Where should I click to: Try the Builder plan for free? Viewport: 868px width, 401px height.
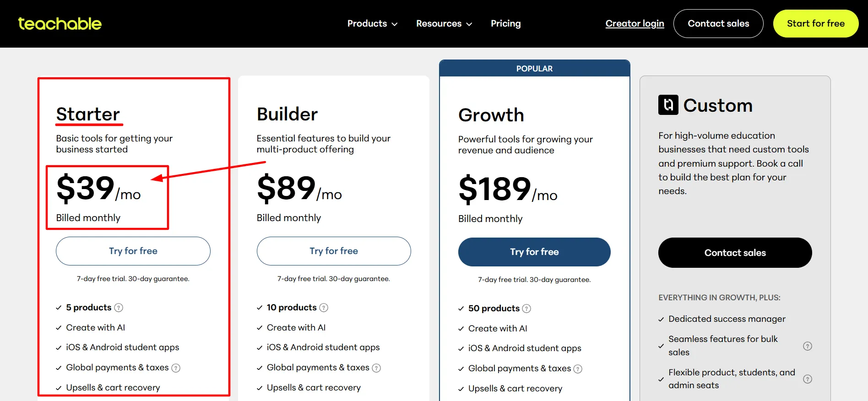[334, 251]
